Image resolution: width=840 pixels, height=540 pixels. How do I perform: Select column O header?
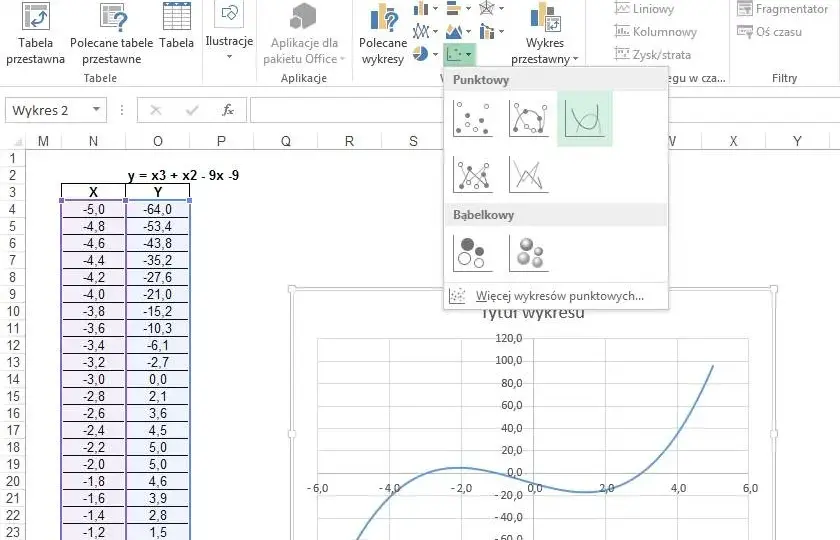[158, 141]
